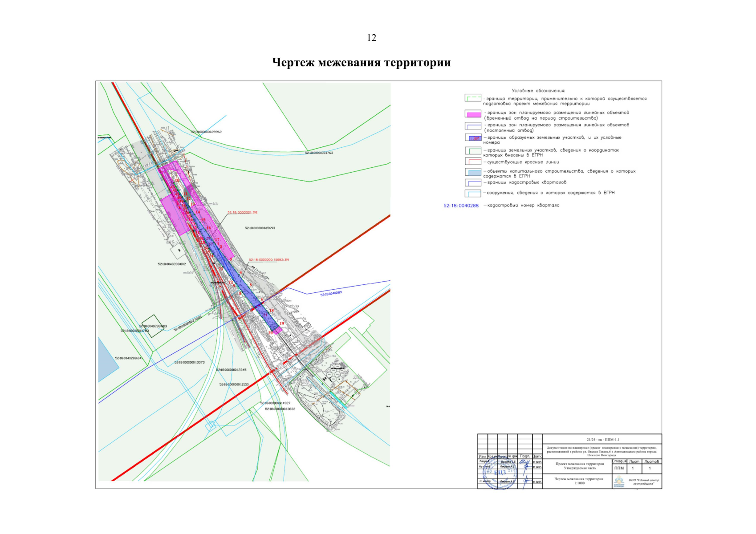Click the map label 52:18:0040288:802
Viewport: 756px width, 534px height.
[x=171, y=264]
